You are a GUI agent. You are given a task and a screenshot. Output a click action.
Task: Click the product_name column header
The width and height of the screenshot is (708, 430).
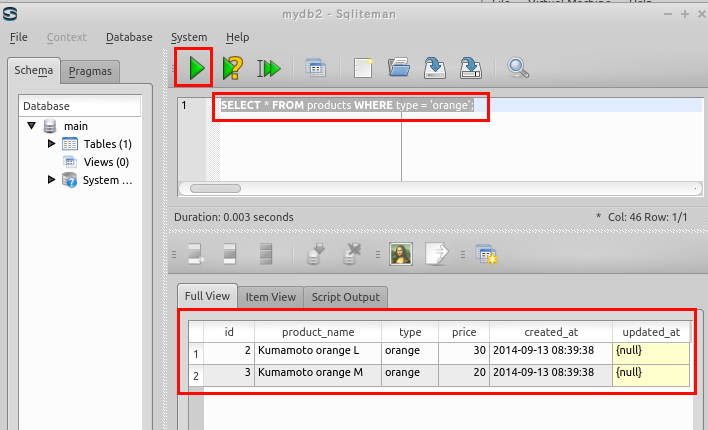318,332
